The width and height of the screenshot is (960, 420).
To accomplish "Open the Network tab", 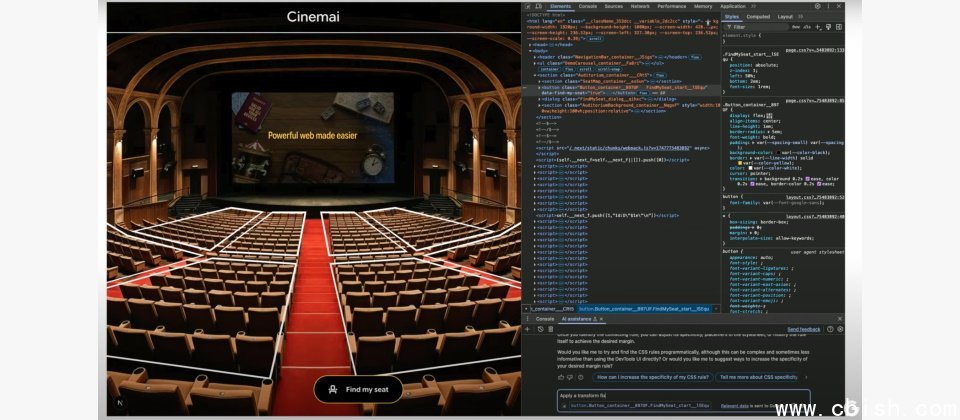I will pos(640,6).
